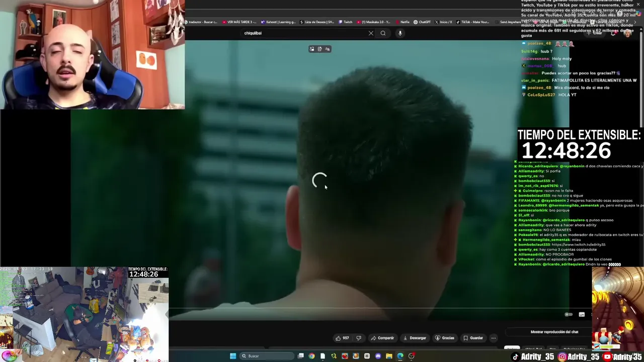Open the traductor bookmark
This screenshot has height=362, width=644.
click(201, 22)
